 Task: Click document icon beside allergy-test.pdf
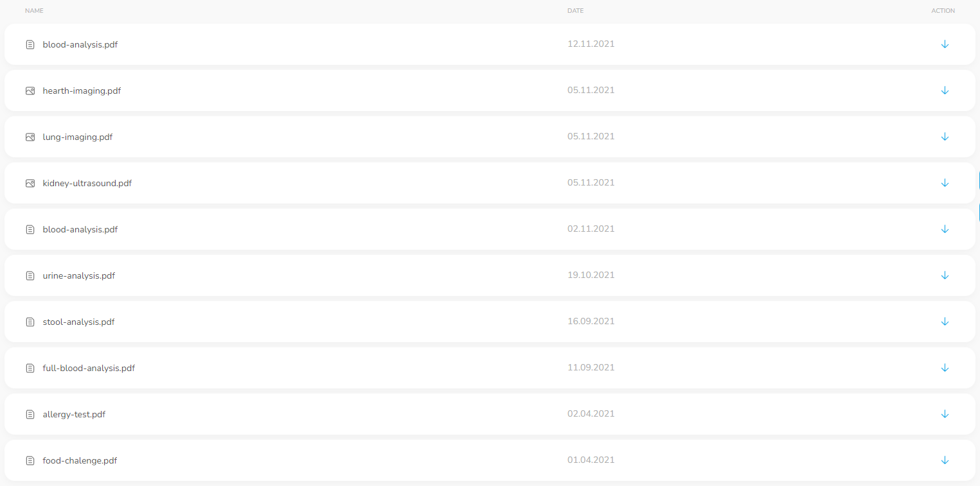(30, 415)
